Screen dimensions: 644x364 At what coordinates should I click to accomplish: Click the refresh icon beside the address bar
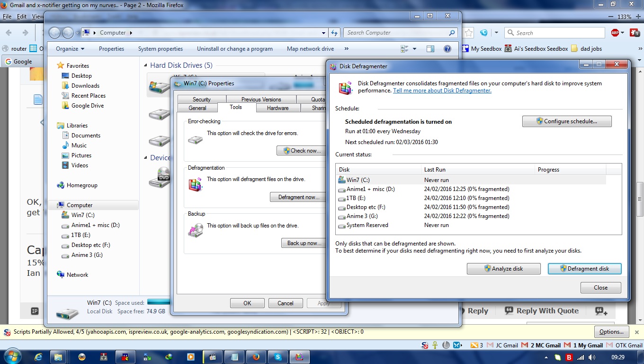click(334, 33)
